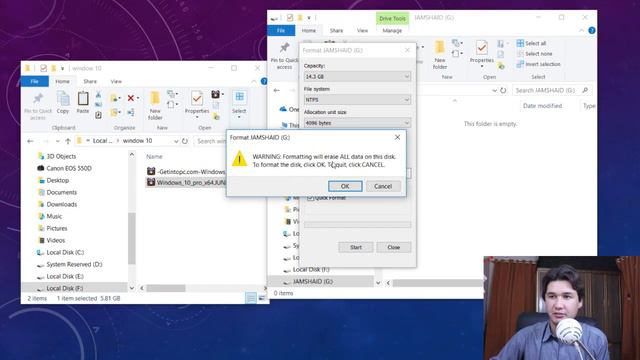
Task: Click Pin to Quick access in JAMSHAID window
Action: pos(284,55)
